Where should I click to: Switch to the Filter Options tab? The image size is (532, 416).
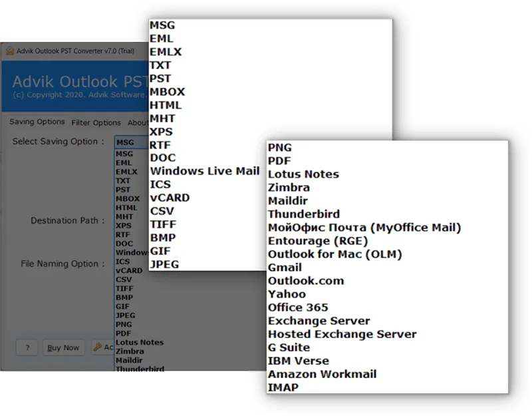coord(96,122)
